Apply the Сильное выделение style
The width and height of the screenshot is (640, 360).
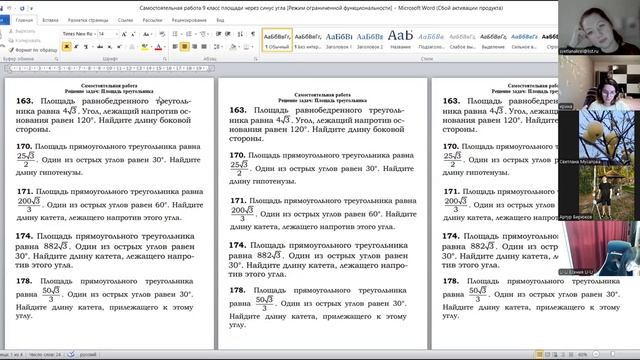[x=524, y=40]
